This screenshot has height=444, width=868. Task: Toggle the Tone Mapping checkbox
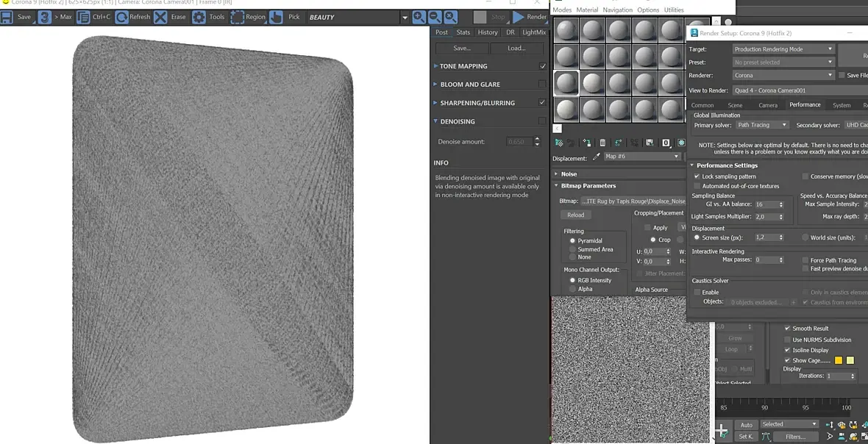[x=543, y=66]
